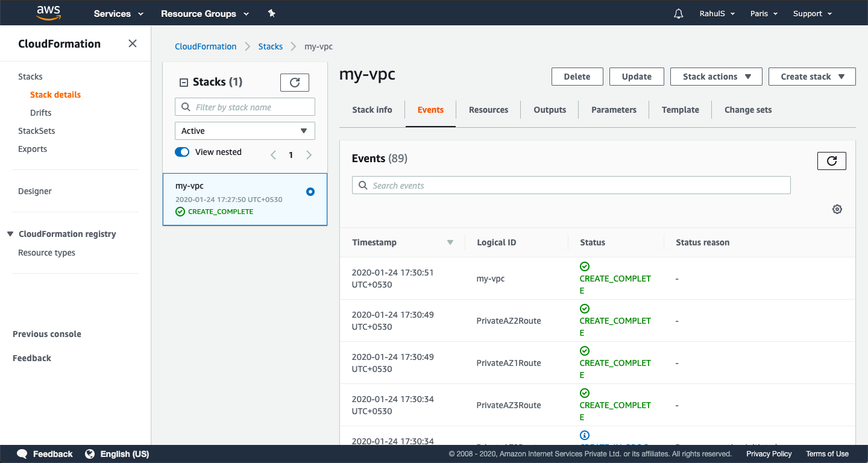Open the Template tab
The image size is (868, 463).
[x=680, y=110]
